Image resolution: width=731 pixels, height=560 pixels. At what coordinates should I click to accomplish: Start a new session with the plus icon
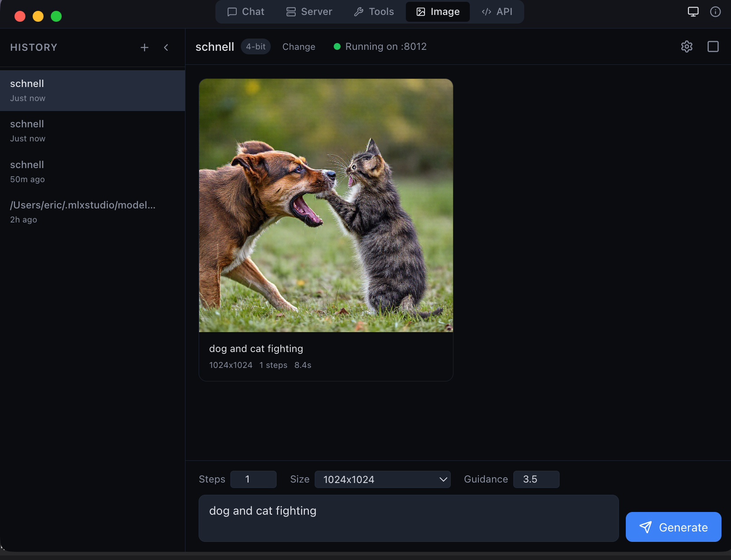[x=144, y=47]
